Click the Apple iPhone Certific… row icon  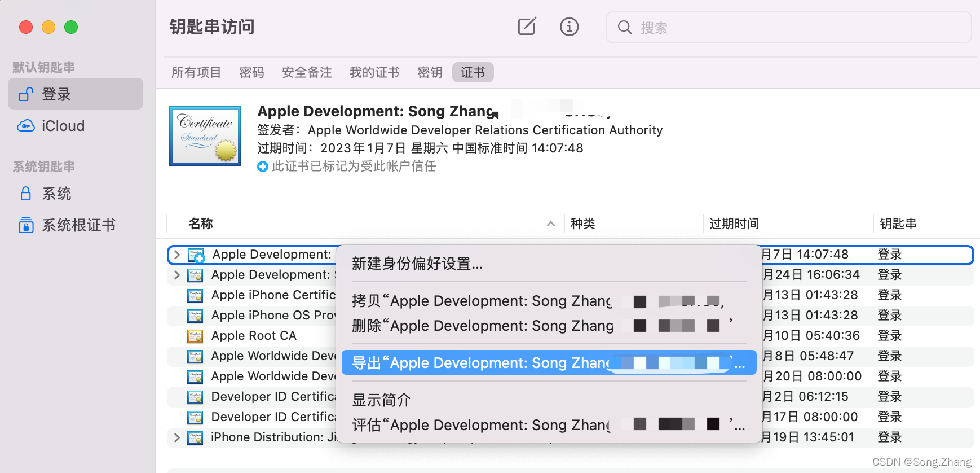tap(195, 295)
